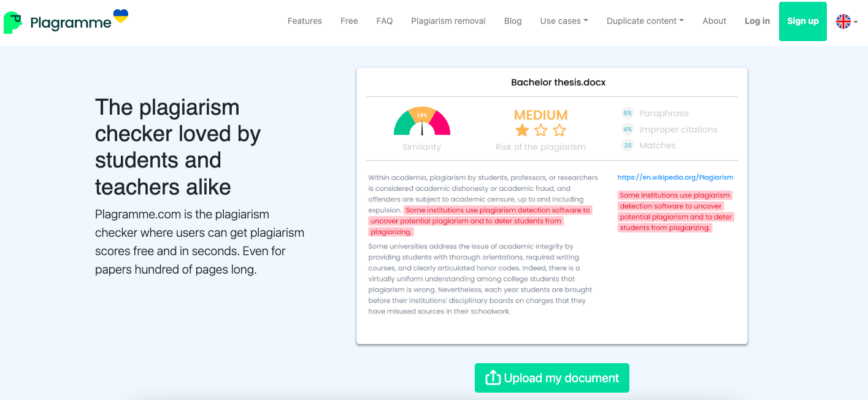
Task: Expand the Use cases dropdown
Action: (564, 21)
